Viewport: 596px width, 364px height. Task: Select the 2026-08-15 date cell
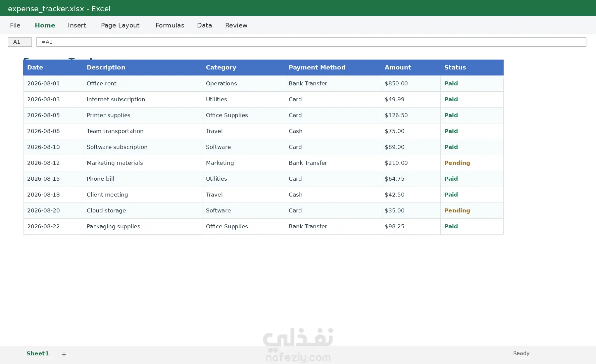click(x=53, y=179)
